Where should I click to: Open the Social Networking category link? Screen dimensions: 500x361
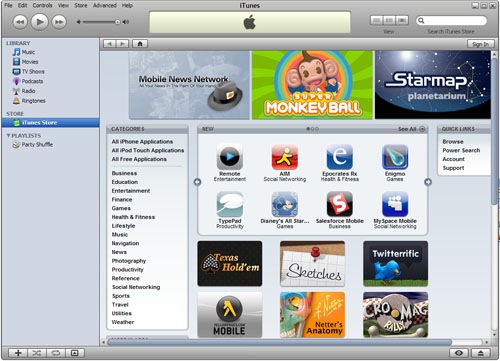click(136, 287)
